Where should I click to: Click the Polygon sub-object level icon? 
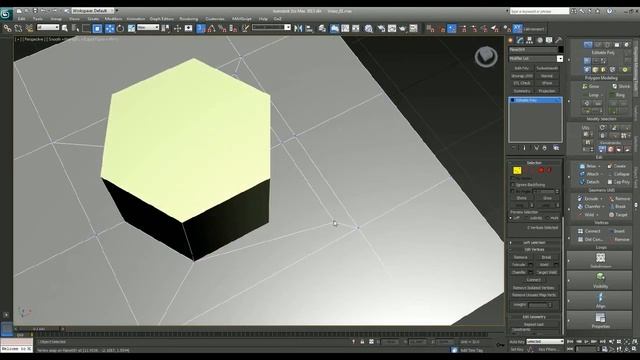click(x=541, y=170)
